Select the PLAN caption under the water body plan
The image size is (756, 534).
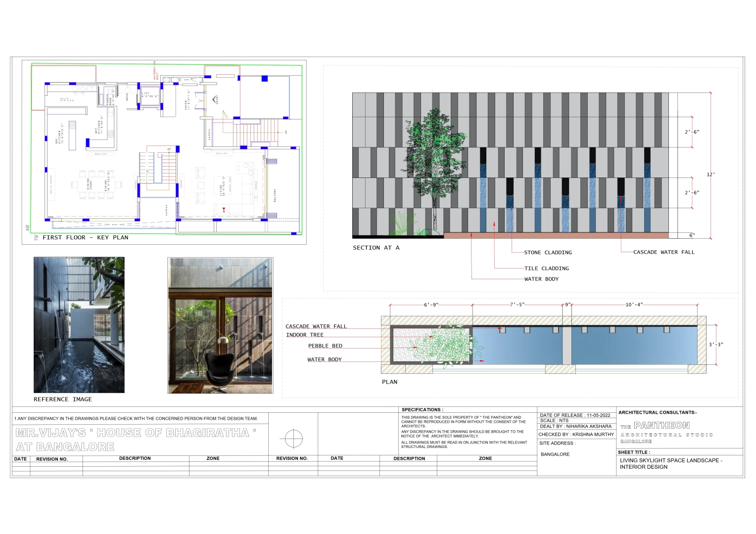(x=390, y=382)
